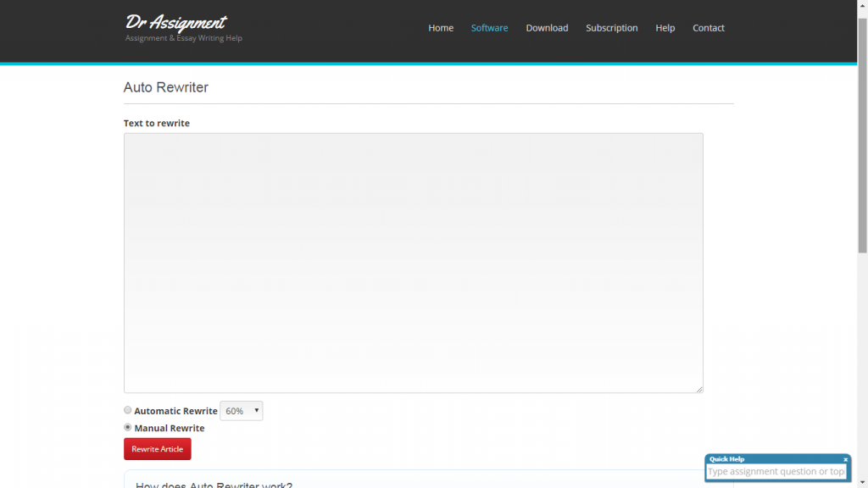Close the Quick Help widget
868x488 pixels.
pos(845,459)
